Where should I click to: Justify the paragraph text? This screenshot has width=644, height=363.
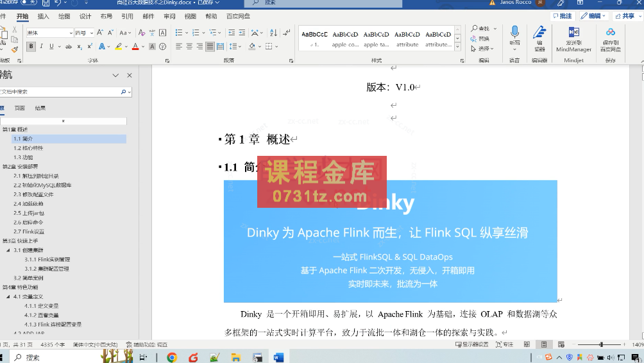tap(210, 46)
